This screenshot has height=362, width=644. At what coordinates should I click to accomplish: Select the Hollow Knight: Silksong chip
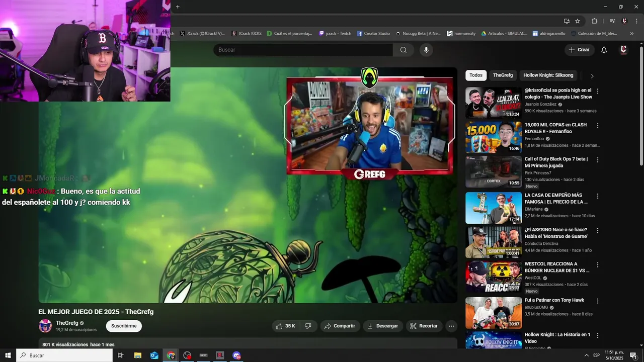click(548, 75)
